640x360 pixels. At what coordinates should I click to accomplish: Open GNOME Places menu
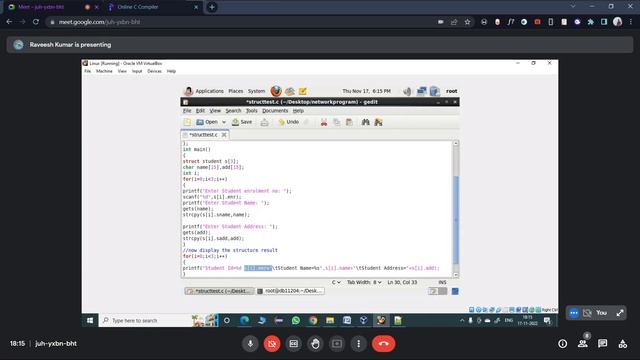[x=236, y=91]
